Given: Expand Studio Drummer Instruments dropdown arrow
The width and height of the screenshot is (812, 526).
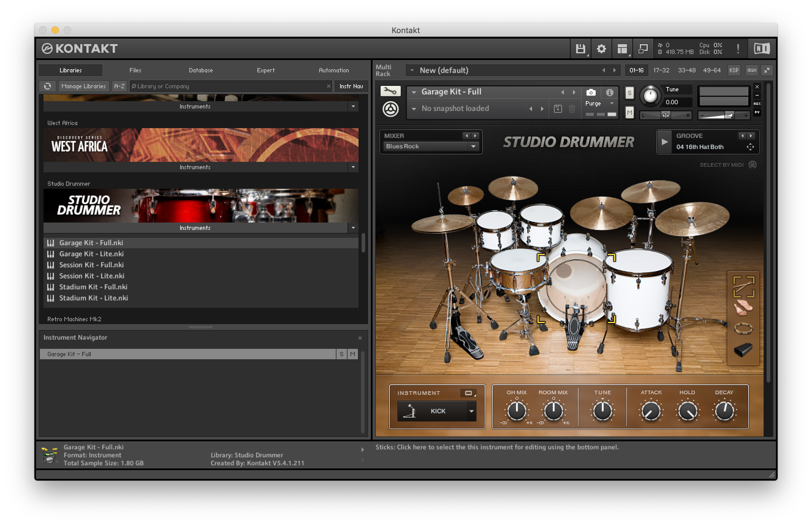Looking at the screenshot, I should point(353,228).
